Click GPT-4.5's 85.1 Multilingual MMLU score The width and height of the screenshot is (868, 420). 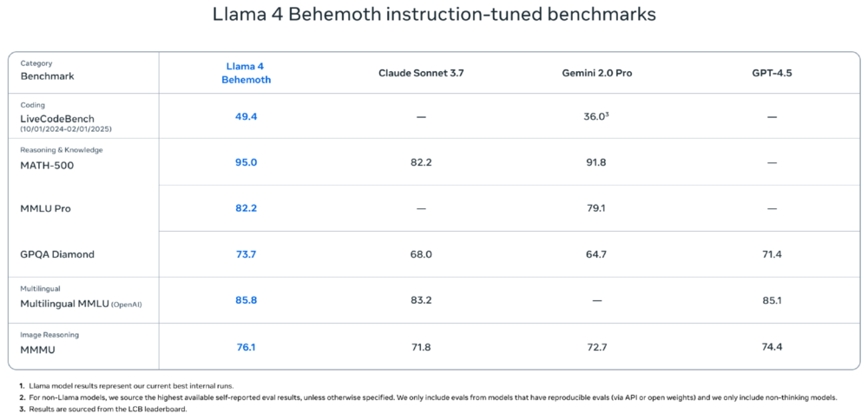772,300
